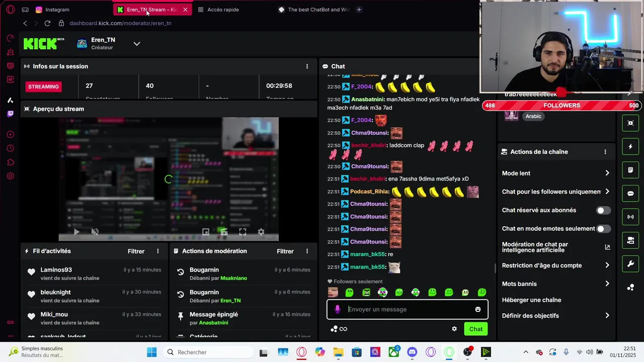Click the green Chat send button
This screenshot has width=644, height=362.
tap(476, 329)
